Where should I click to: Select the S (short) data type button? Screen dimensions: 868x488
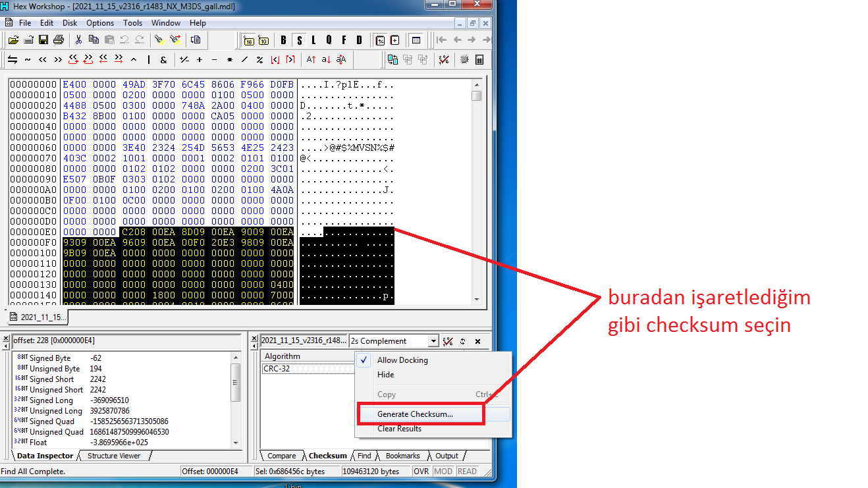click(x=299, y=40)
